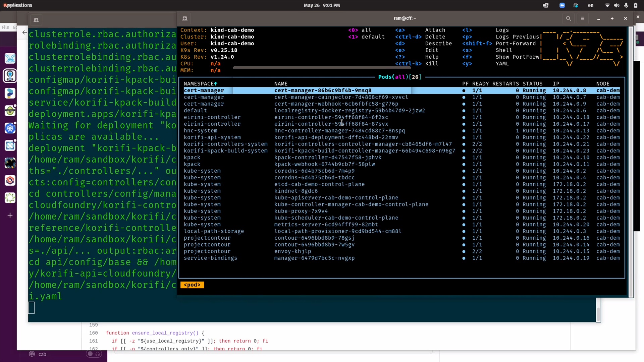Sort pods by the NAME column header
The height and width of the screenshot is (362, 644).
pos(281,84)
